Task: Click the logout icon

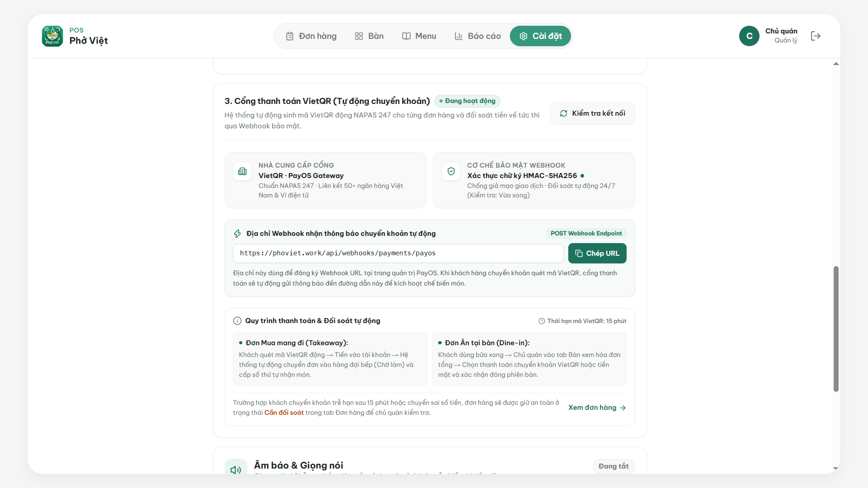Action: [x=816, y=36]
